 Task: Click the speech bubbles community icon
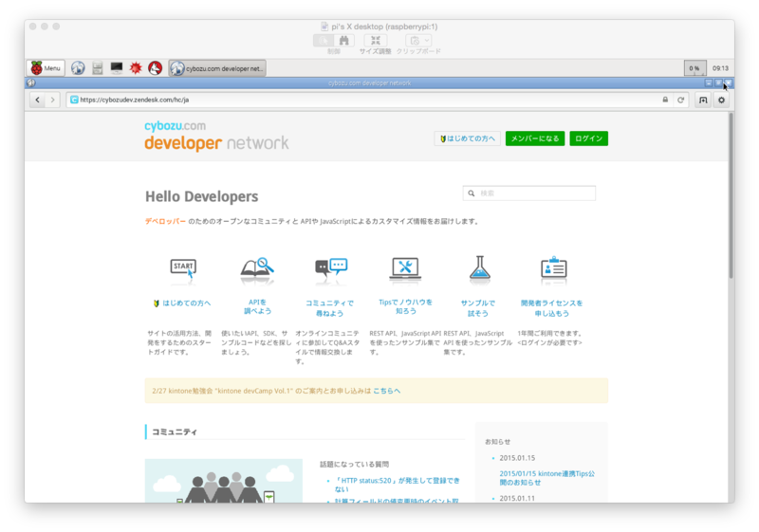pyautogui.click(x=331, y=269)
